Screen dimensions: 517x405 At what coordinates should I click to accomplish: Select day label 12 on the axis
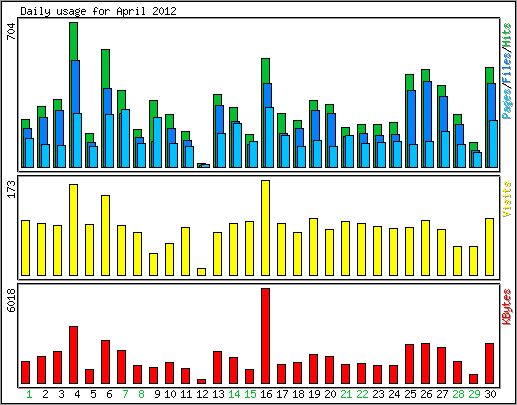click(202, 394)
